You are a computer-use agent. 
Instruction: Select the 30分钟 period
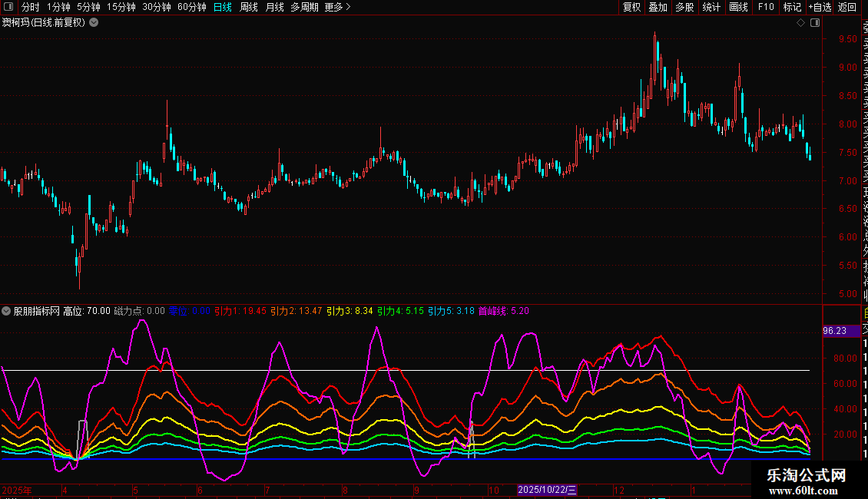click(157, 7)
